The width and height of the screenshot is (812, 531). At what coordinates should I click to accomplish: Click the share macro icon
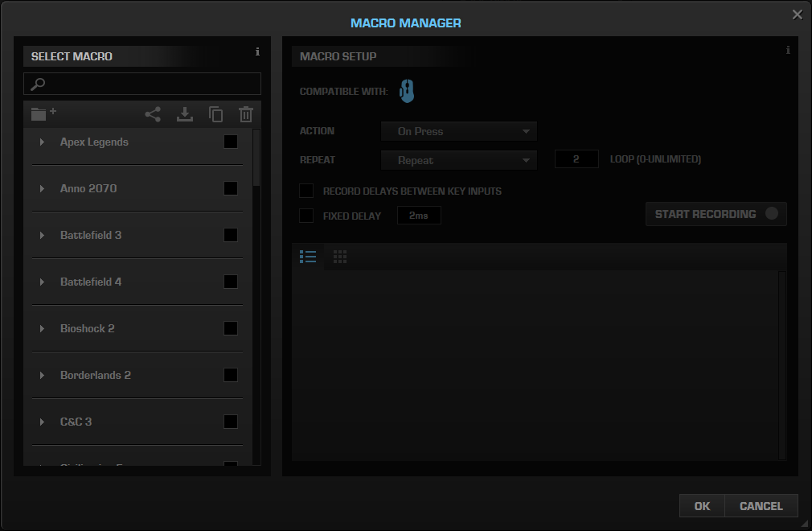(153, 114)
